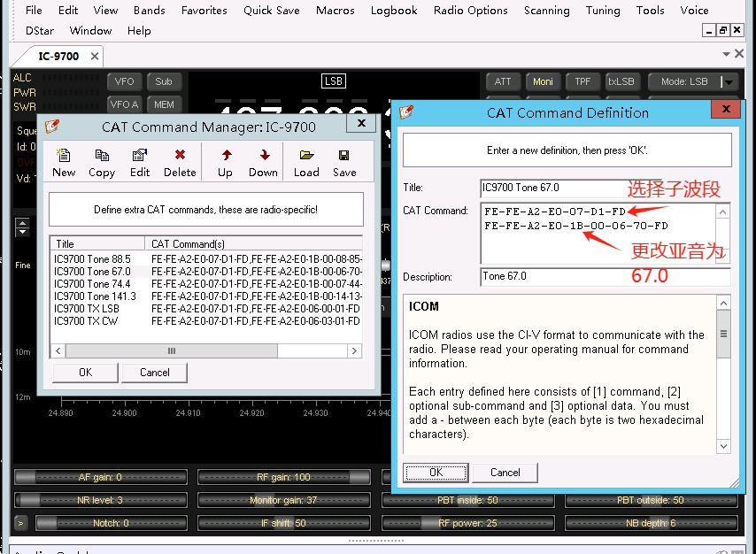Click ICOM help text scrollbar down arrow
The height and width of the screenshot is (554, 756).
click(723, 446)
